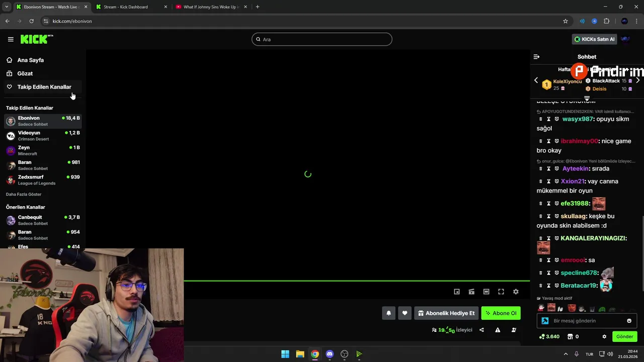The width and height of the screenshot is (644, 362).
Task: Timeout Ayteekin using the hourglass icon
Action: pyautogui.click(x=549, y=168)
